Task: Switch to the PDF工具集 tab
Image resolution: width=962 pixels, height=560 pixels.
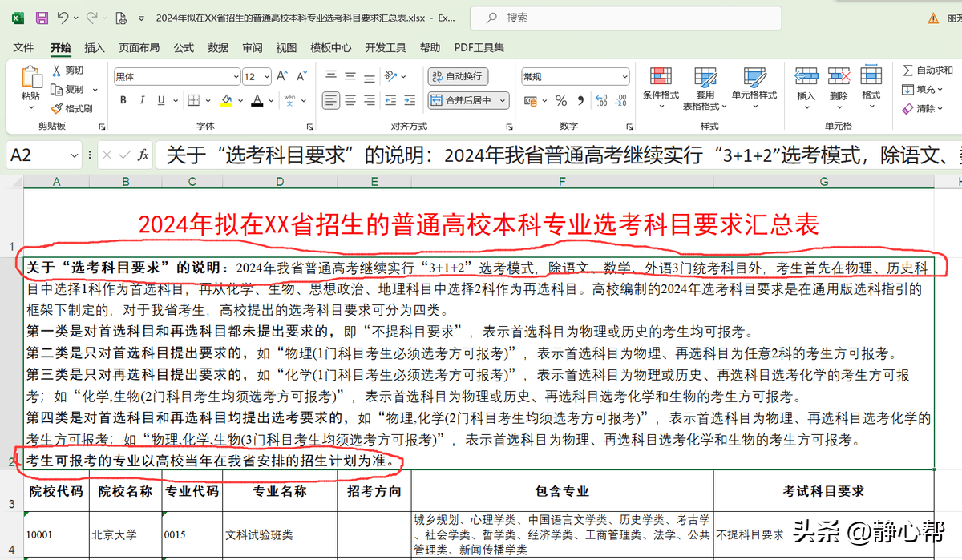Action: pyautogui.click(x=479, y=47)
